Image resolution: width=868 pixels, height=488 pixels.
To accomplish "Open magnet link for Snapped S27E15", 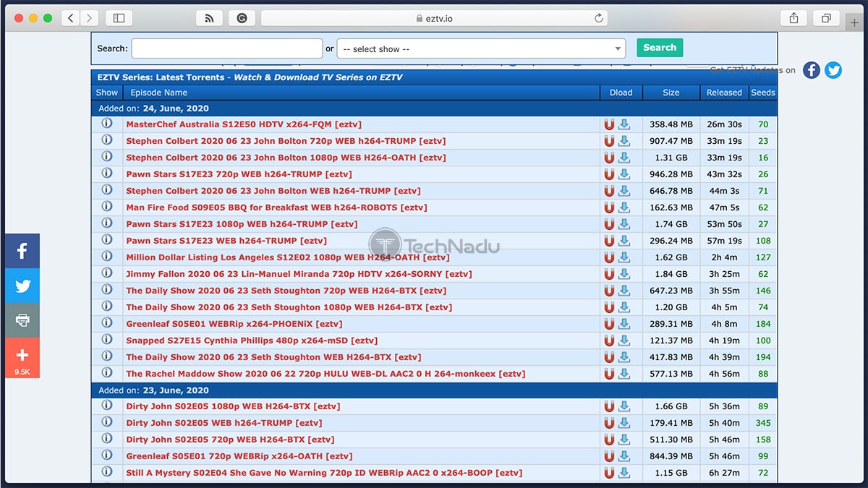I will click(609, 341).
